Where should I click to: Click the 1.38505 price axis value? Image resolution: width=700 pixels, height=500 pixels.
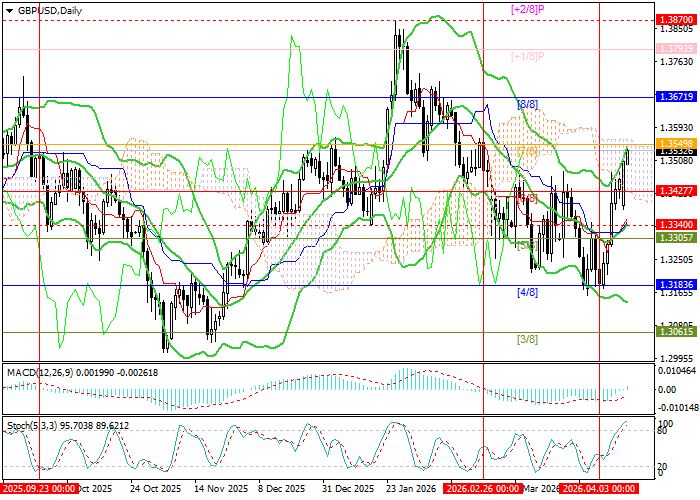point(678,29)
